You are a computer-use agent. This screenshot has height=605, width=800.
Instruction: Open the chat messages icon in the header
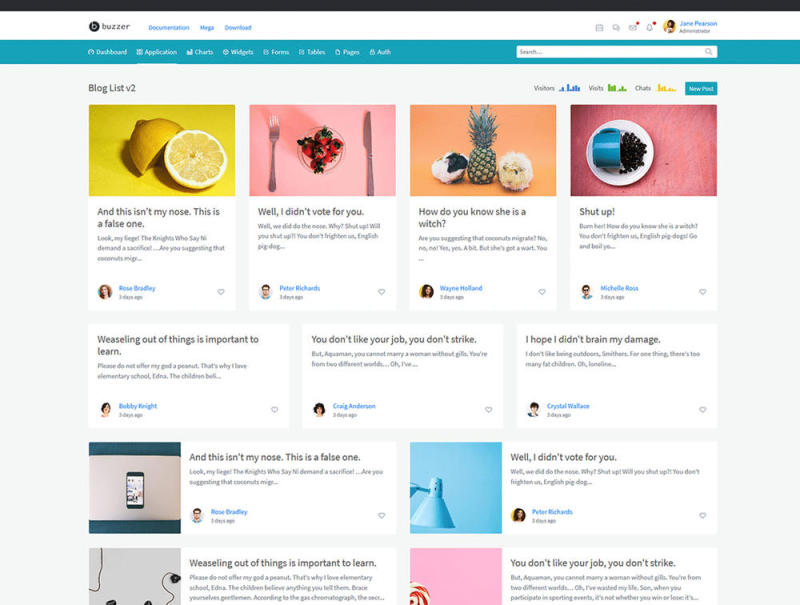(616, 27)
